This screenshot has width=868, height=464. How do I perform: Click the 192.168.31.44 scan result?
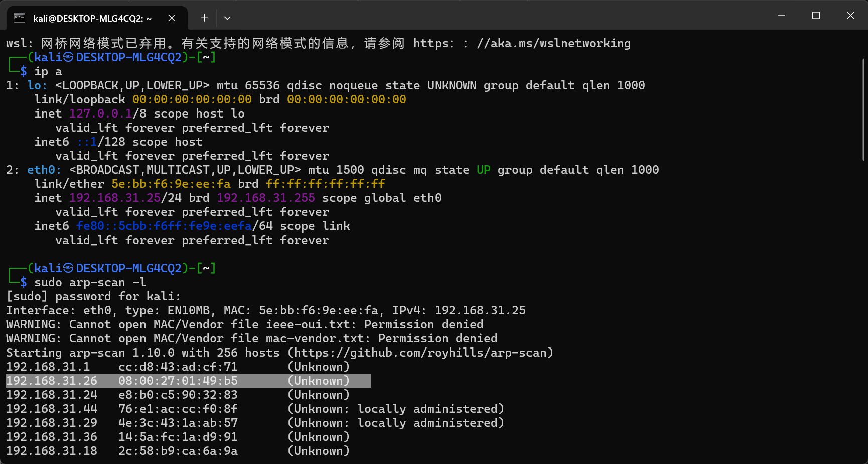point(52,409)
